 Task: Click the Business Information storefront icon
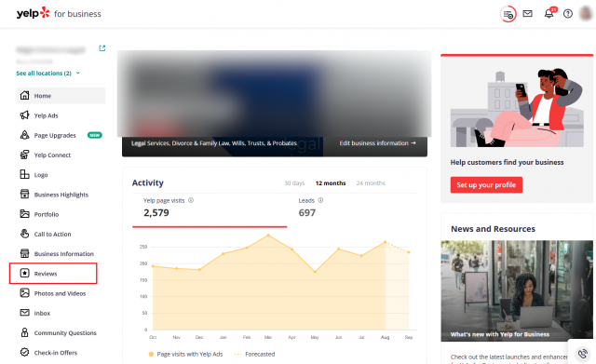click(x=24, y=253)
